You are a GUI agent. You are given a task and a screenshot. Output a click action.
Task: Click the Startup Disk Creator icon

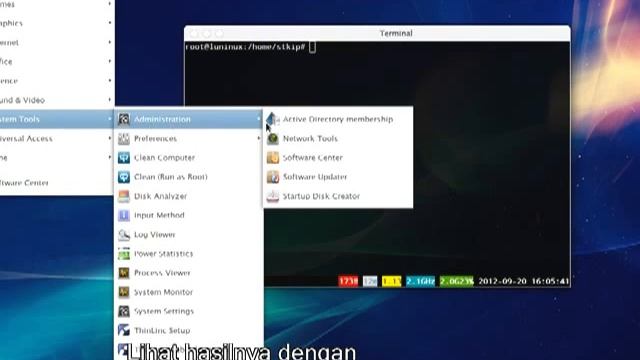(273, 196)
